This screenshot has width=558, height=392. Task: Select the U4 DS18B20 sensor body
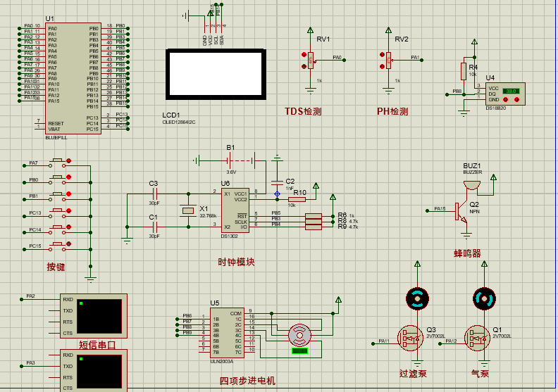[x=505, y=94]
